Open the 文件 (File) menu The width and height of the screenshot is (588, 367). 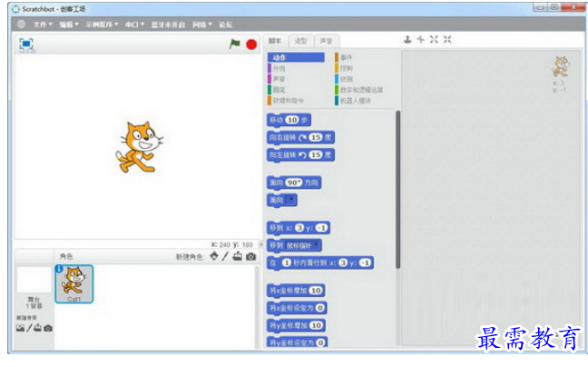[43, 25]
